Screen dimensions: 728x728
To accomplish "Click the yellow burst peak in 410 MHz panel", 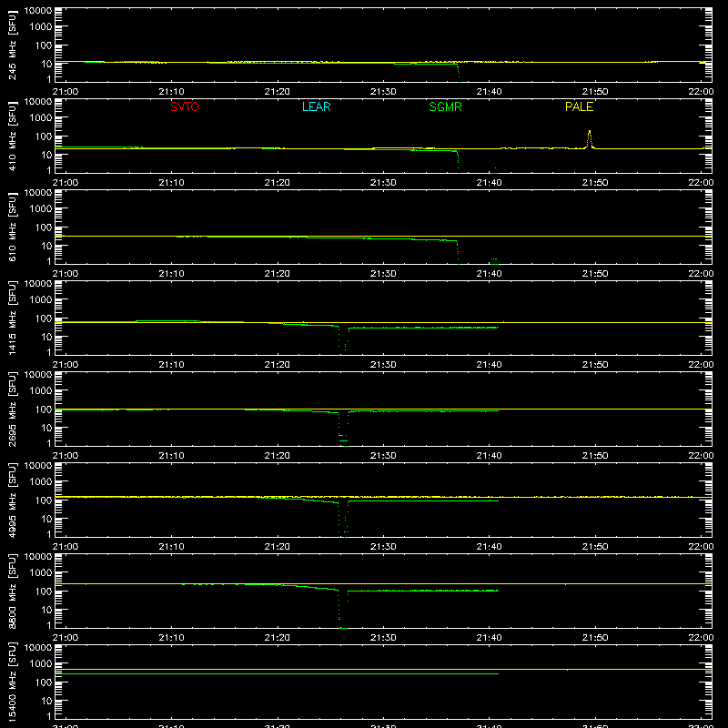I will pyautogui.click(x=590, y=138).
